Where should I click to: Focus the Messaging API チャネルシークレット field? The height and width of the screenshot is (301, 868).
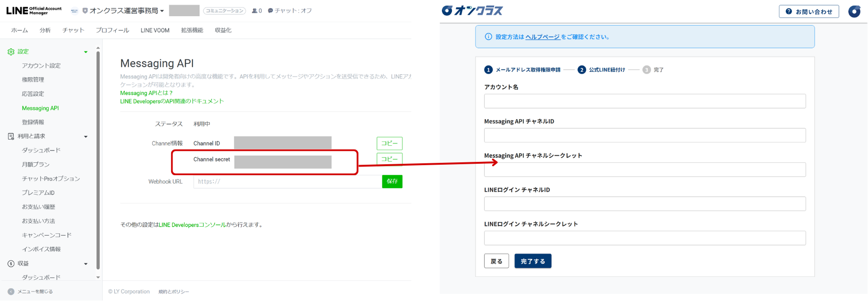644,170
